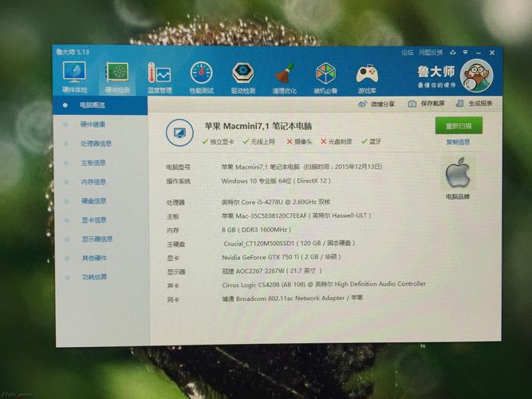Click the 鲁大师 5.13 title text

pos(73,52)
